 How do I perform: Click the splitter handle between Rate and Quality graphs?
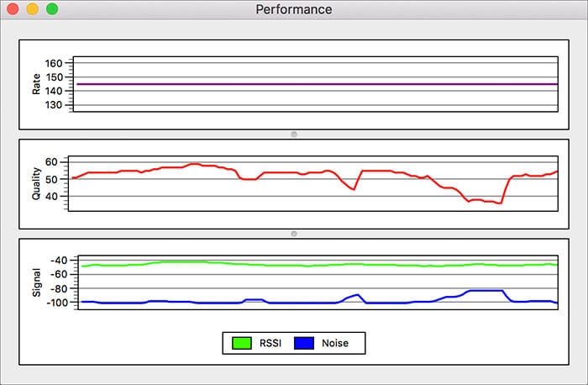click(294, 134)
